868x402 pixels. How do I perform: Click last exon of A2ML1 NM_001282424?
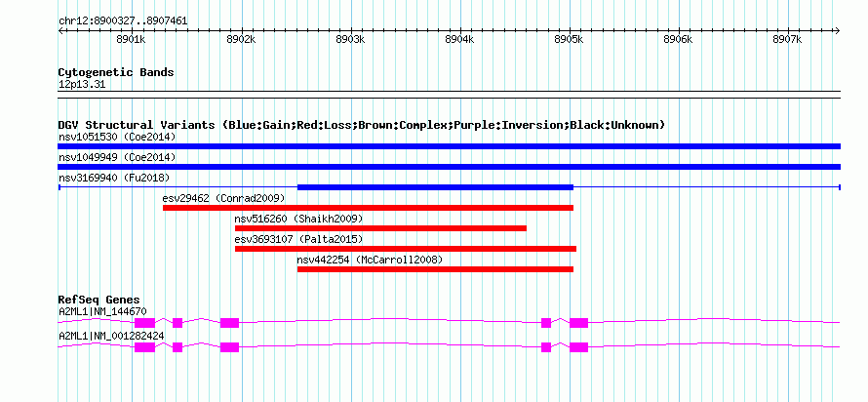click(578, 347)
